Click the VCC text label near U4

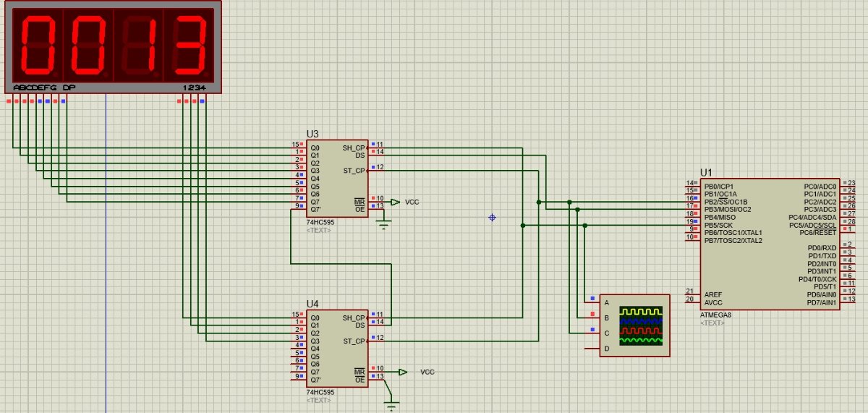point(427,372)
